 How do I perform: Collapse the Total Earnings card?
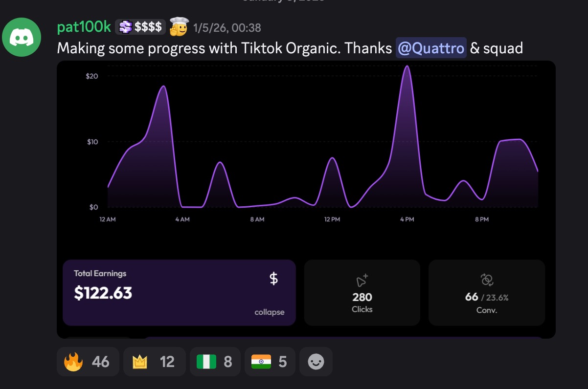point(269,312)
